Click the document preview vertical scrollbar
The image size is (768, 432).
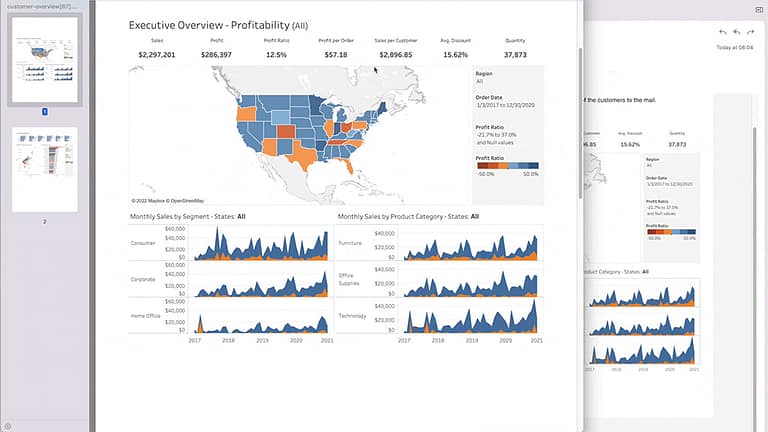(x=581, y=120)
